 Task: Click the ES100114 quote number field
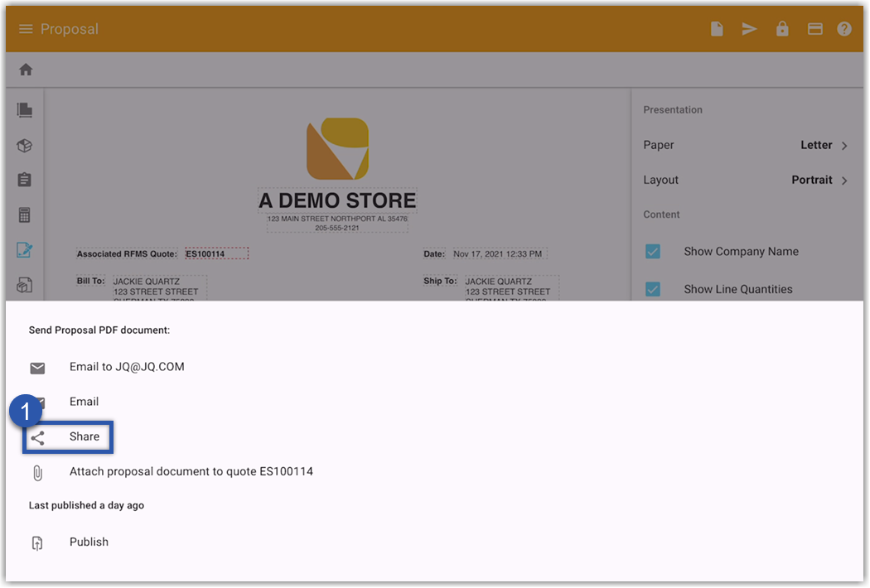pyautogui.click(x=216, y=254)
